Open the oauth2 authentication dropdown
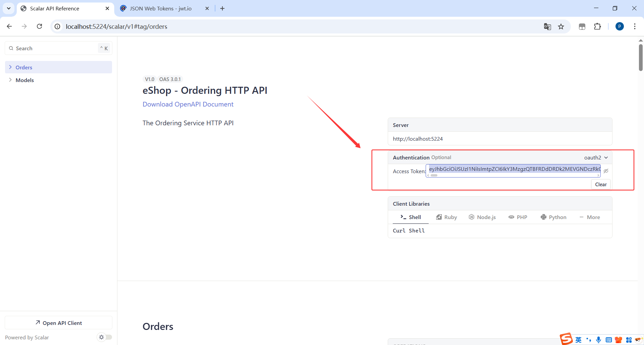This screenshot has width=644, height=345. tap(596, 157)
